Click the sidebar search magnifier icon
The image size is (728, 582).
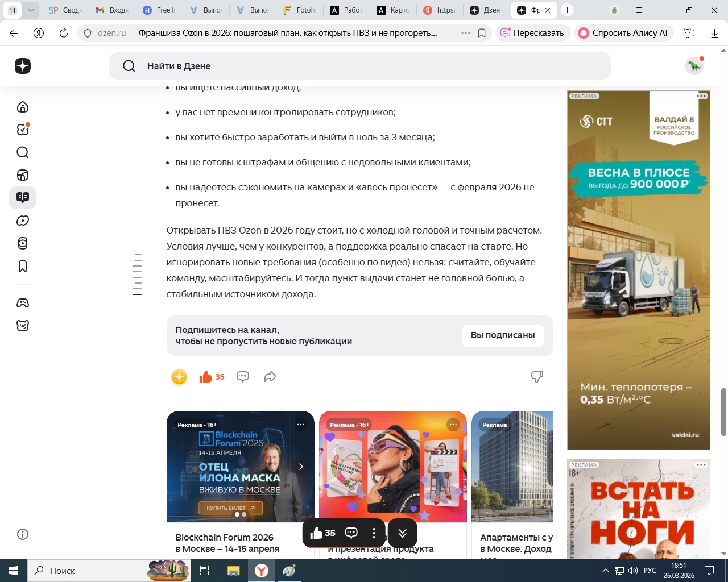[x=23, y=152]
